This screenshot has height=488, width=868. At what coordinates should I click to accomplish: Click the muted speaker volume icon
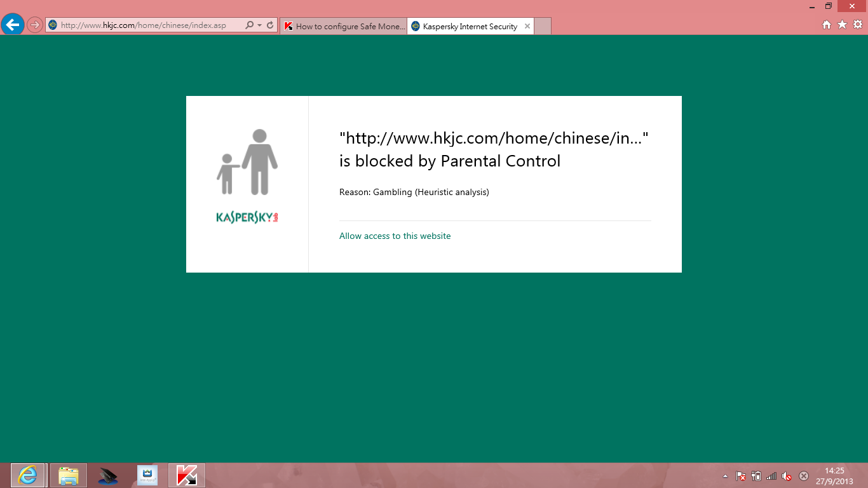(x=787, y=476)
